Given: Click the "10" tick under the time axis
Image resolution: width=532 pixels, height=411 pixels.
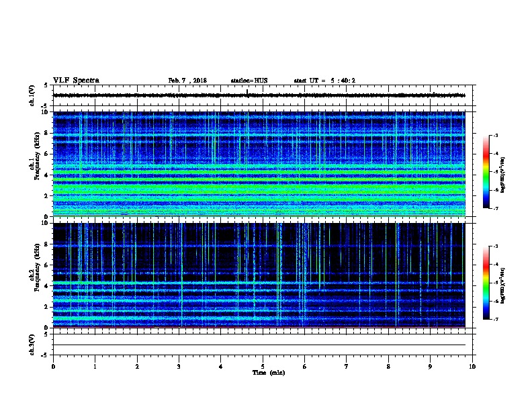Looking at the screenshot, I should (x=472, y=367).
